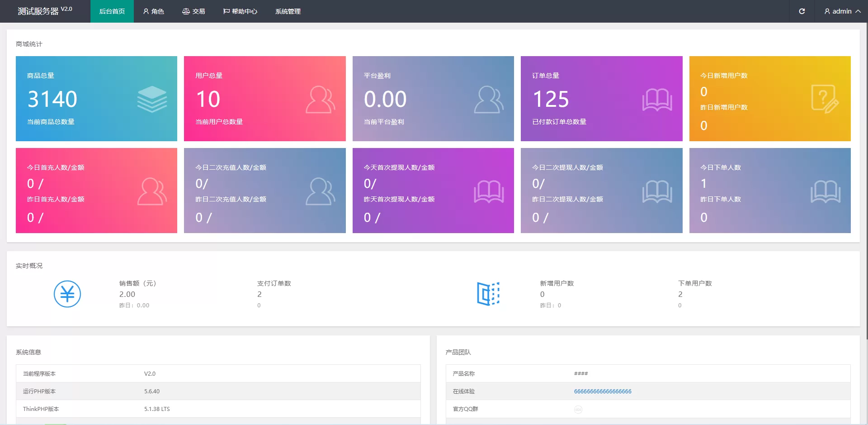
Task: Click the 测试服务器 V2.0 logo
Action: coord(45,11)
